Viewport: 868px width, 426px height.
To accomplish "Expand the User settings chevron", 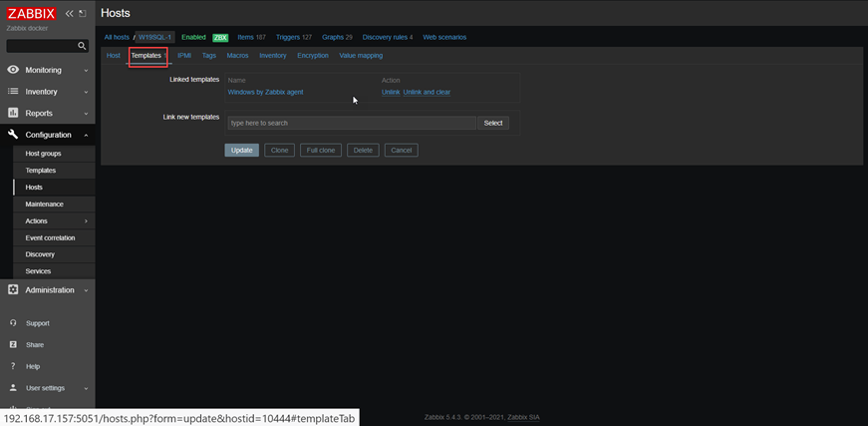I will [x=86, y=388].
